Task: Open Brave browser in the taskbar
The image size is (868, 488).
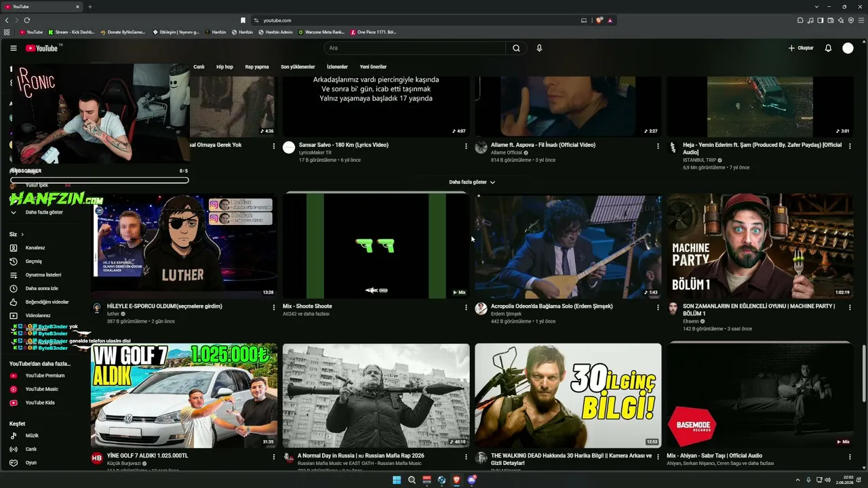Action: (456, 480)
